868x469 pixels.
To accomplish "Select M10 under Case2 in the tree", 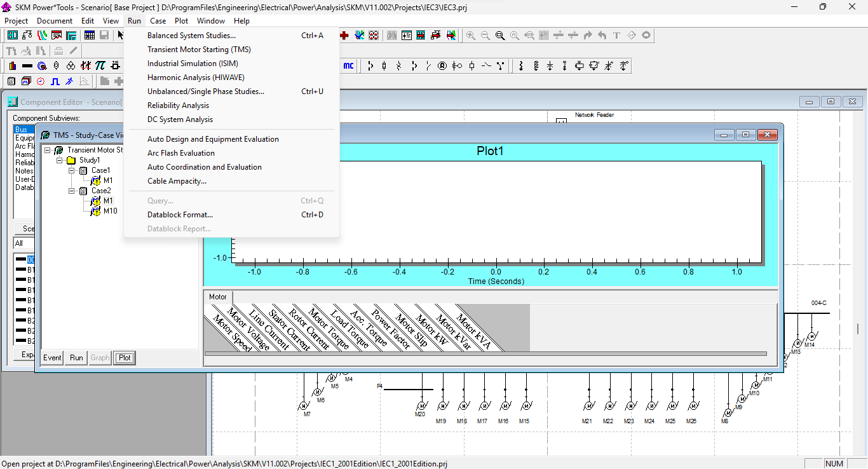I will pyautogui.click(x=110, y=211).
